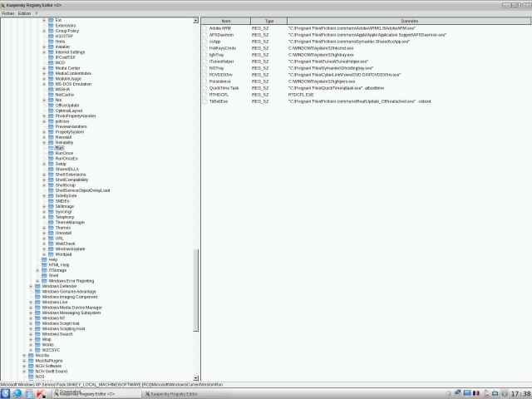Screen dimensions: 532x399
Task: Click the value icon next to ccApp
Action: (205, 42)
